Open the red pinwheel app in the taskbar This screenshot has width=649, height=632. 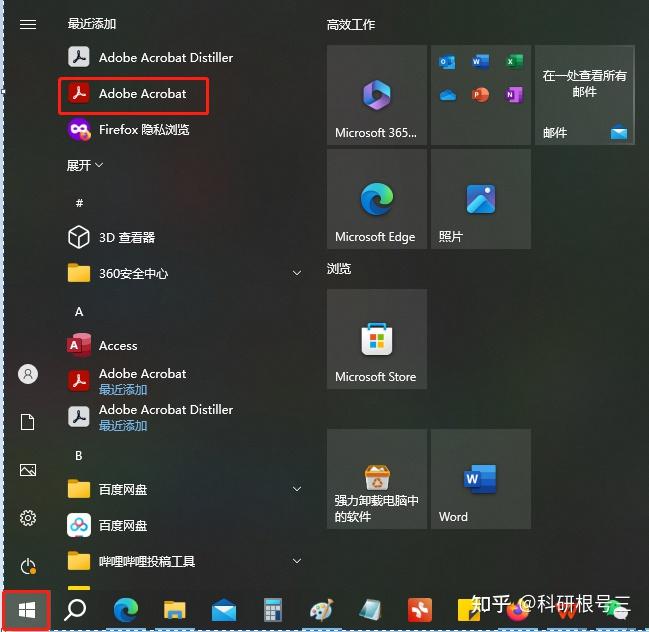point(420,610)
